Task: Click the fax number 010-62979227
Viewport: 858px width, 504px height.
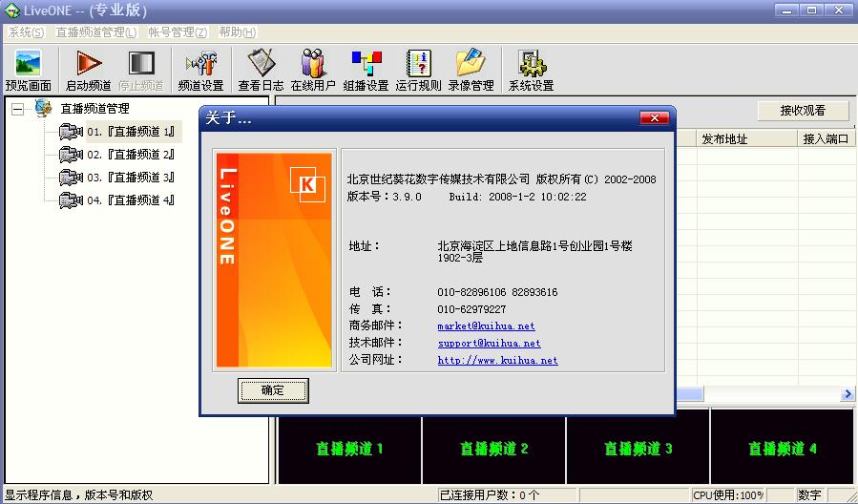Action: pos(471,309)
